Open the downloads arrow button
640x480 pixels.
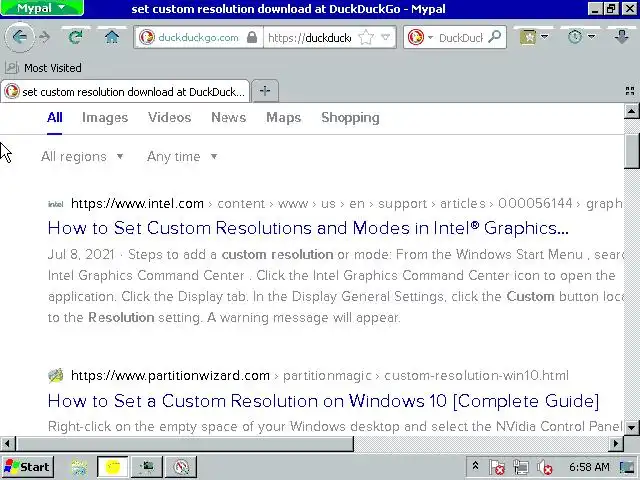621,38
